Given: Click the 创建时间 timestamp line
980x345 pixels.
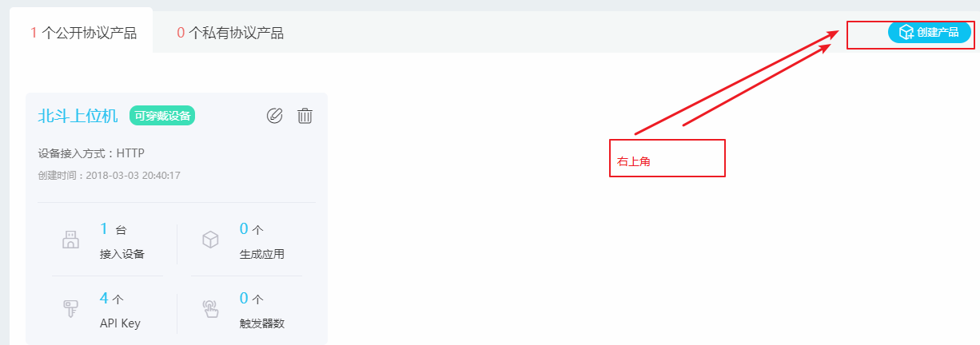Looking at the screenshot, I should click(x=109, y=175).
